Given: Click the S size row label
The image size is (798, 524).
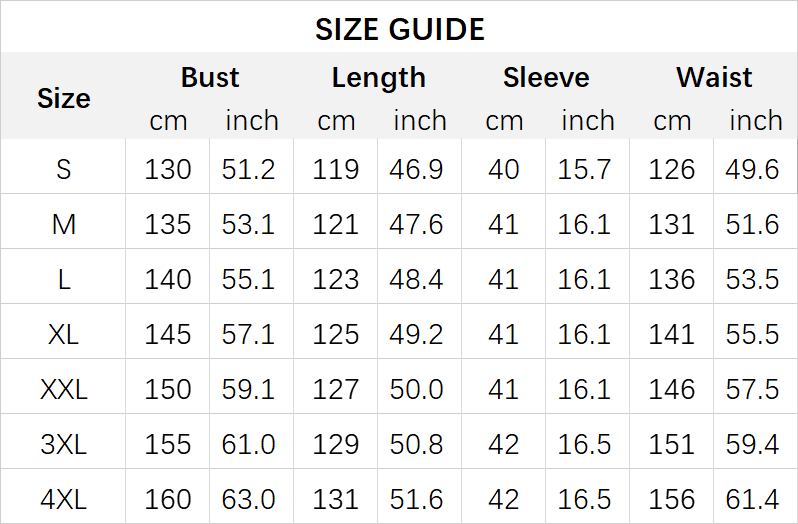Looking at the screenshot, I should [x=64, y=169].
